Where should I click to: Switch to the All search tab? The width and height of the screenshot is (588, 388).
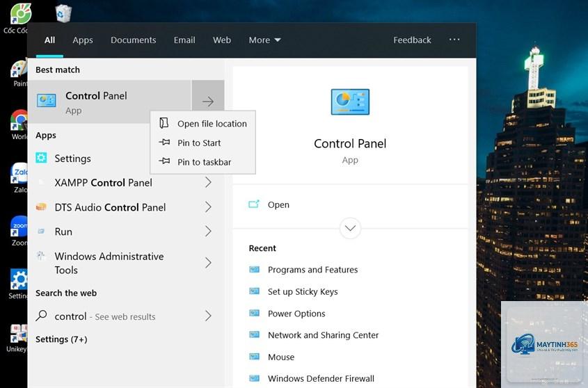(49, 40)
